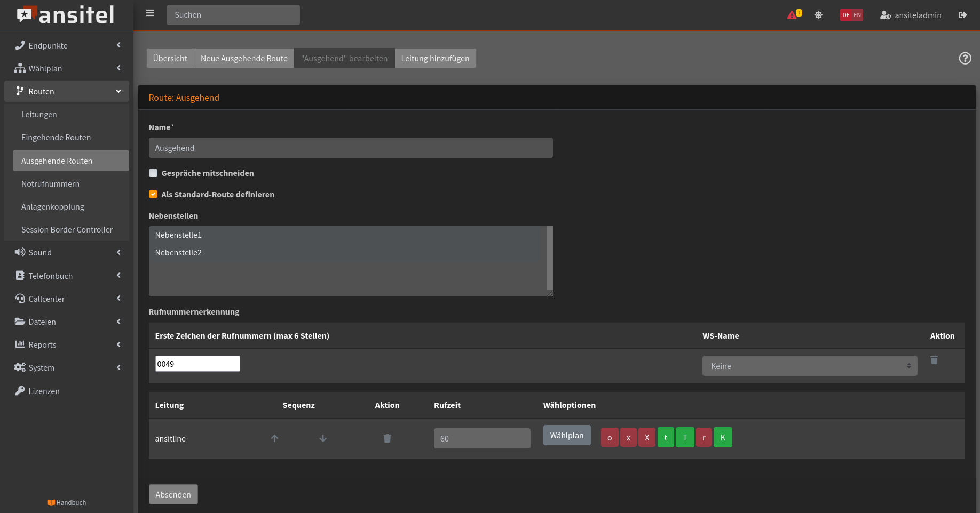980x513 pixels.
Task: Switch to the Übersicht tab
Action: pyautogui.click(x=170, y=58)
